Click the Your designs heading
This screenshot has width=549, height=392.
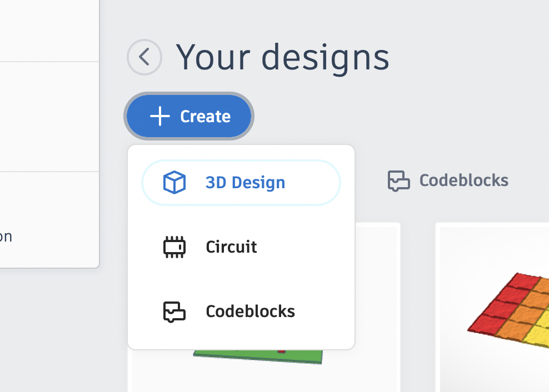[283, 57]
